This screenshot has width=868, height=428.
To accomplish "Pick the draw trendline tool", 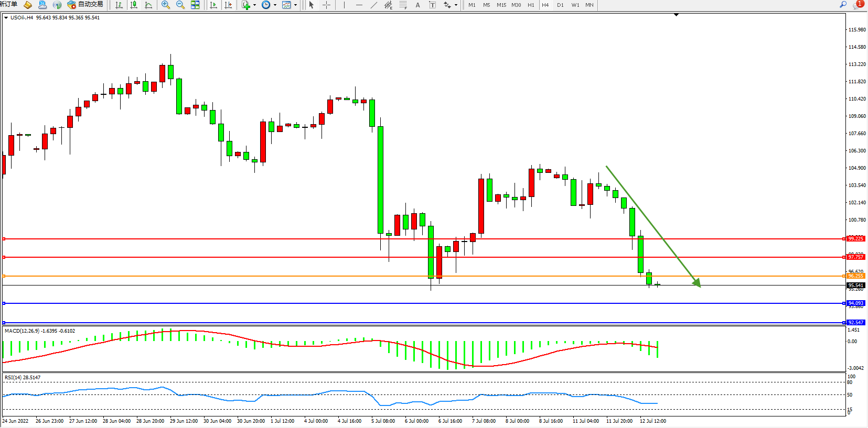I will 373,5.
